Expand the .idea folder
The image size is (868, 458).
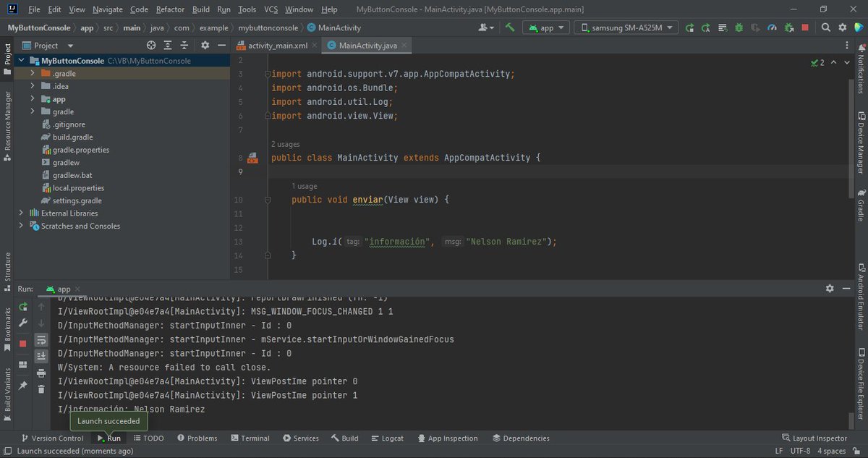click(33, 86)
